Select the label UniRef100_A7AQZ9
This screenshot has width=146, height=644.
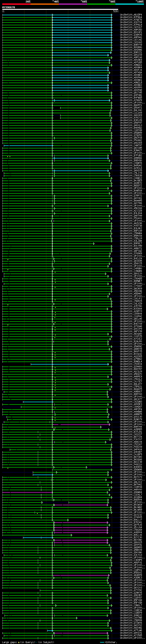coord(131,100)
